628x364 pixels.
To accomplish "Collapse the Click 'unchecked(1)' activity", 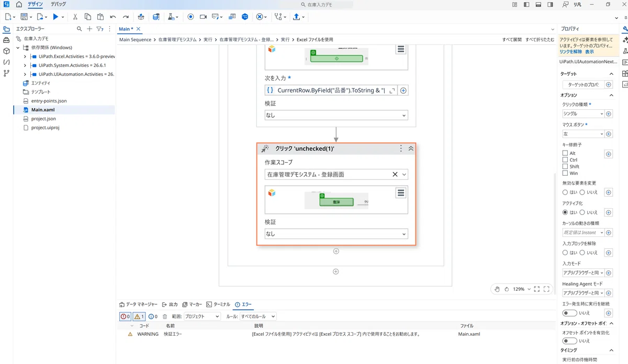I will (x=411, y=149).
